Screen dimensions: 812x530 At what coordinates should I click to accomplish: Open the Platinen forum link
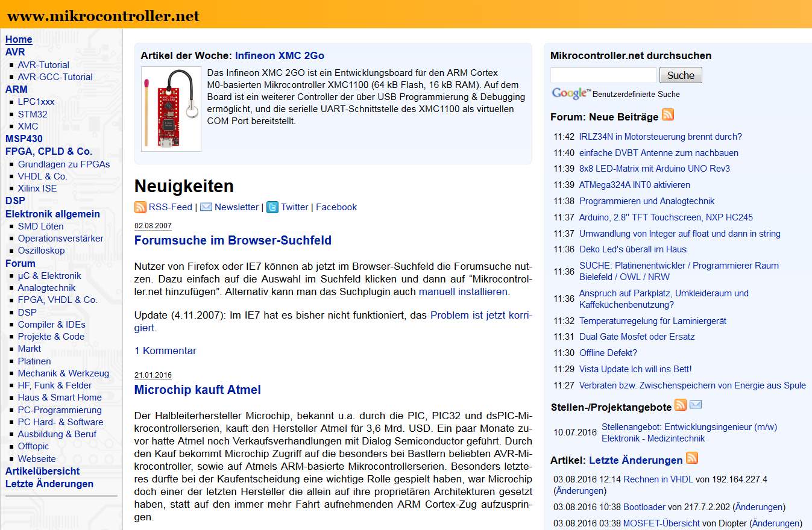pos(34,361)
